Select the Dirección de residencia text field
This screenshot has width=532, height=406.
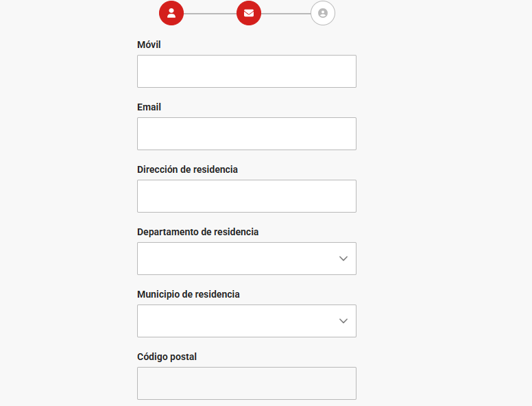[x=246, y=196]
